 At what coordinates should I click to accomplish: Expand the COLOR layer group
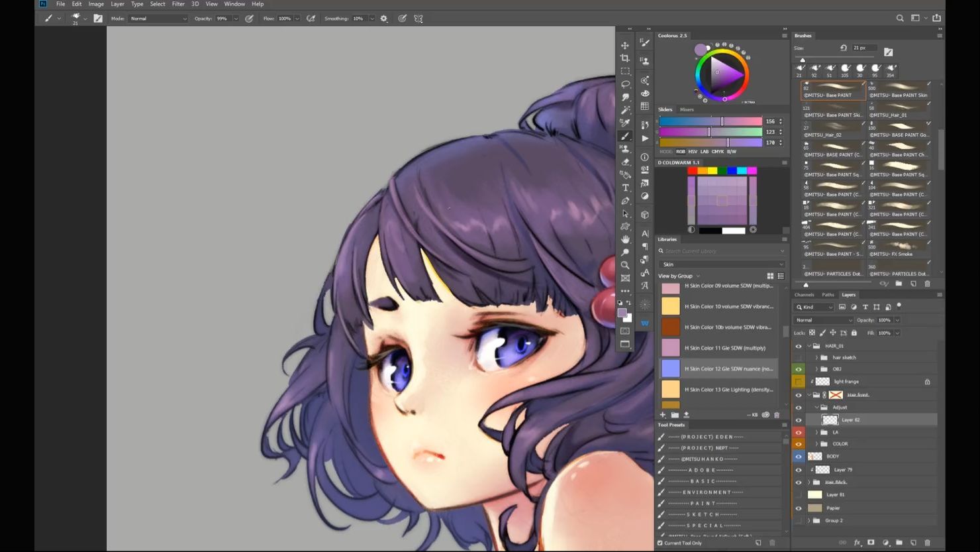[816, 444]
